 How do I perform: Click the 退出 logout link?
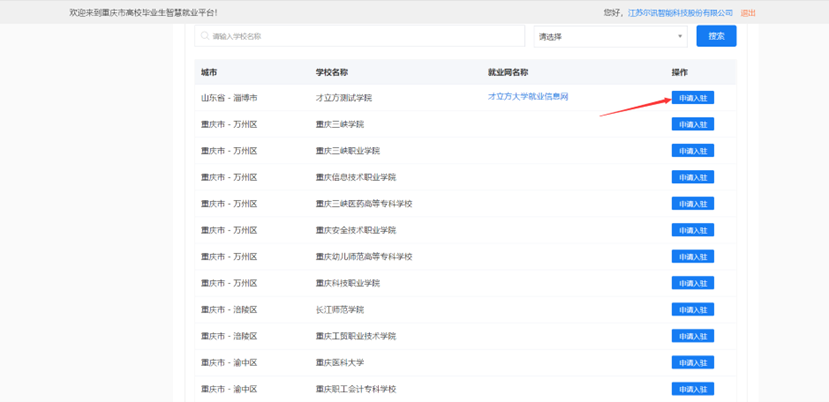coord(748,13)
